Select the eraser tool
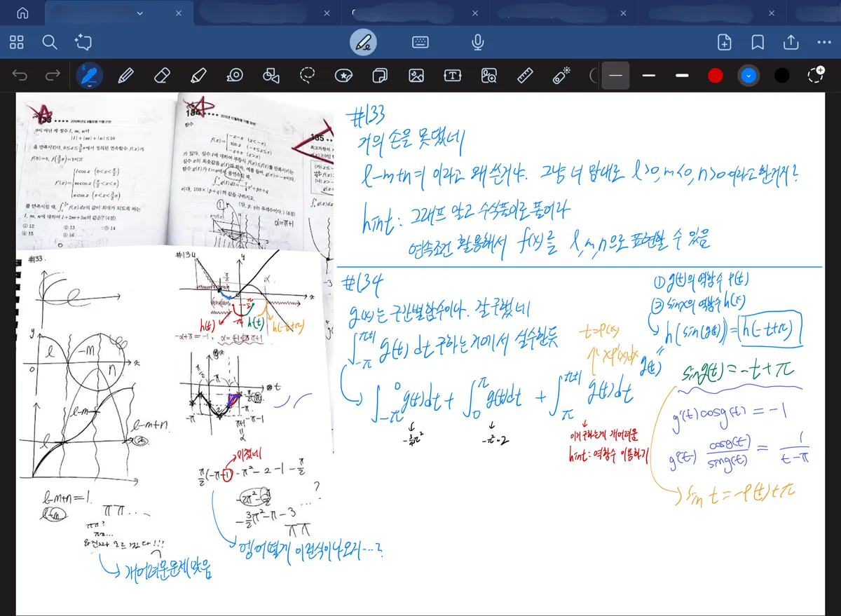The height and width of the screenshot is (616, 841). click(162, 76)
